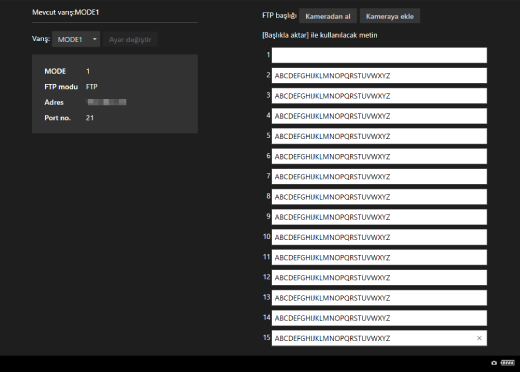Screen dimensions: 520x372
Task: Click caption text field number 9
Action: point(379,217)
